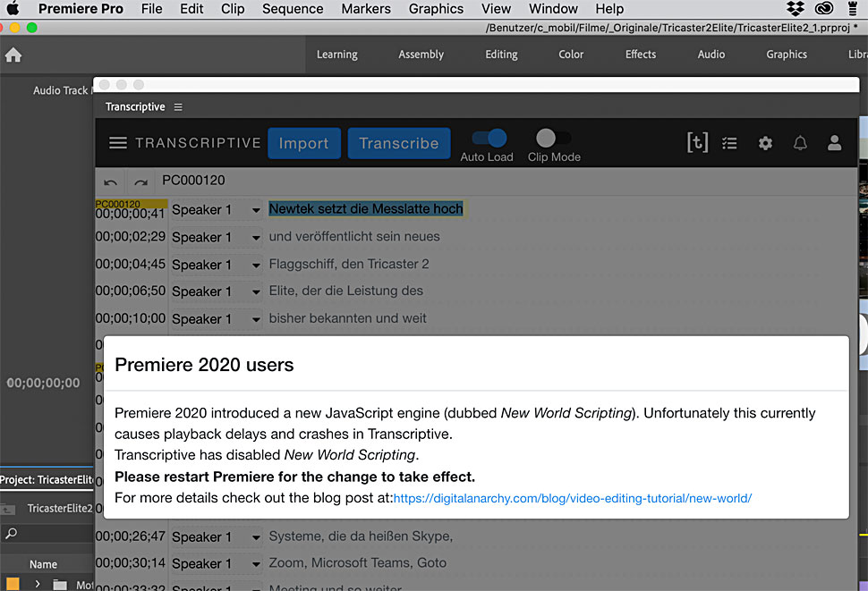Screen dimensions: 868x591
Task: Open the Clip menu
Action: [233, 9]
